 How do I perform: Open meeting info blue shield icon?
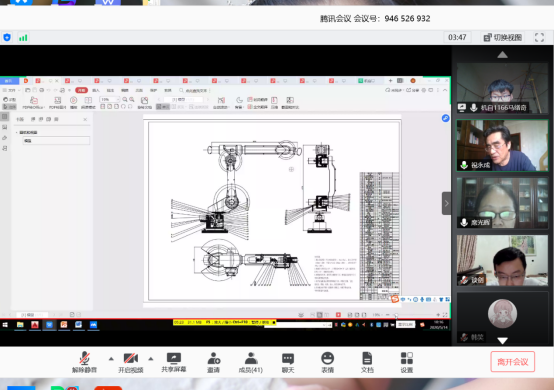[7, 37]
